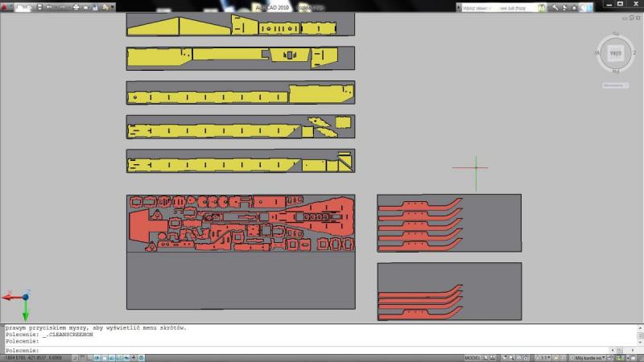Click the search binoculars icon in InfoCenter
This screenshot has height=362, width=644.
(543, 6)
